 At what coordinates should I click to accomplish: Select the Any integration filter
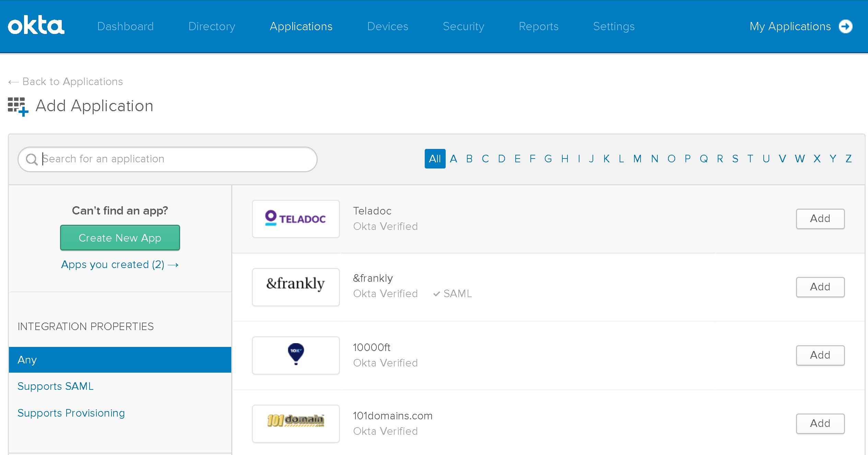(120, 360)
